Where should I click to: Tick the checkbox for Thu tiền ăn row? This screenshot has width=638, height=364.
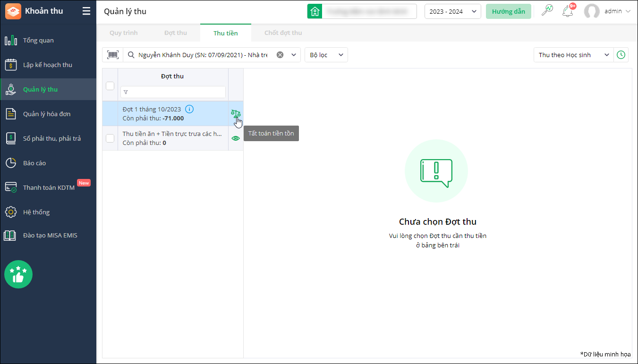pyautogui.click(x=110, y=138)
